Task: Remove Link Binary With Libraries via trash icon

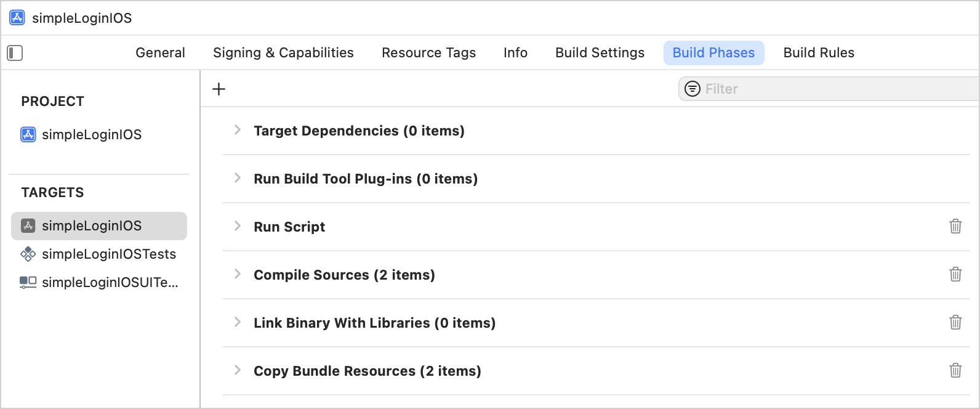Action: [955, 323]
